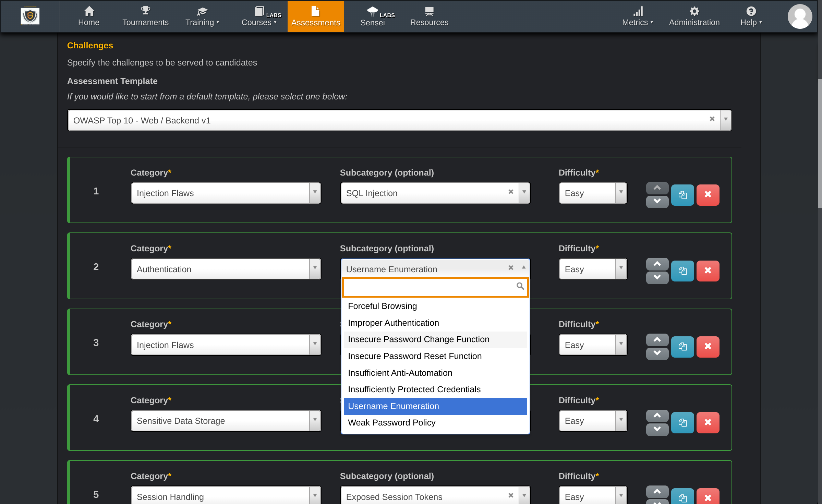Move challenge 2 up with the arrow icon

coord(657,263)
